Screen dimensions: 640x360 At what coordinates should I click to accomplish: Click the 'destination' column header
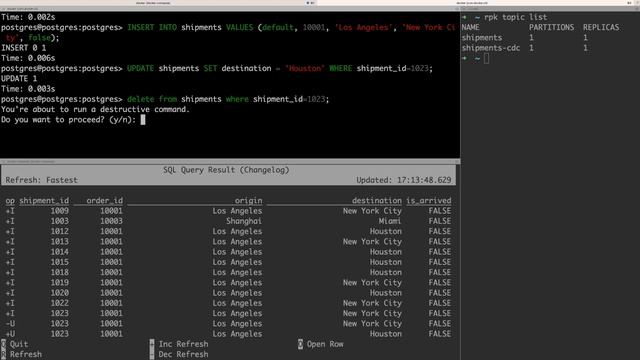click(377, 200)
